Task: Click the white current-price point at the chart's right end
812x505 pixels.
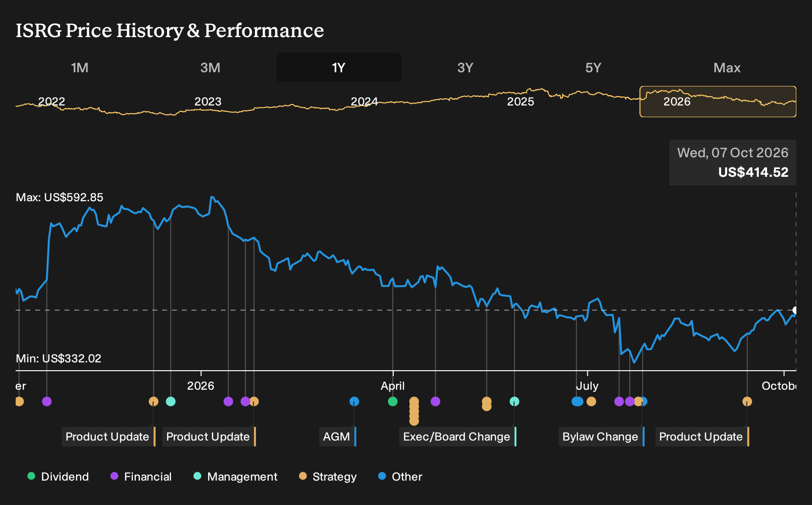Action: pos(795,310)
